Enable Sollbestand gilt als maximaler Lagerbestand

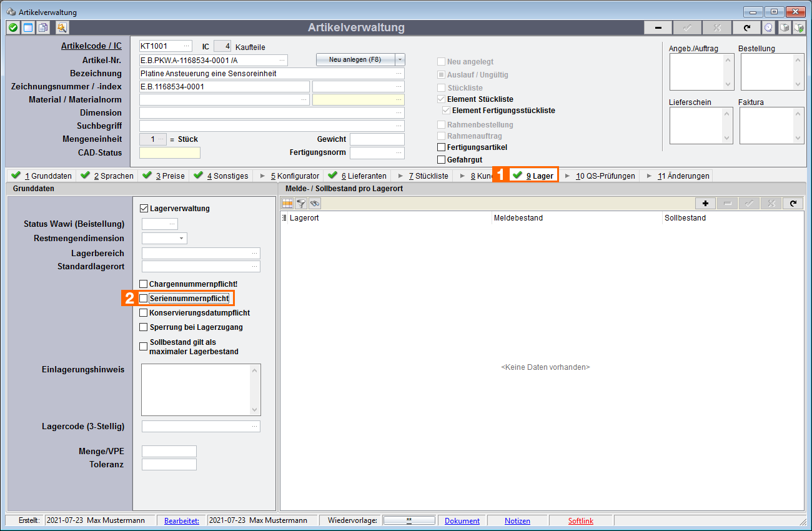144,347
